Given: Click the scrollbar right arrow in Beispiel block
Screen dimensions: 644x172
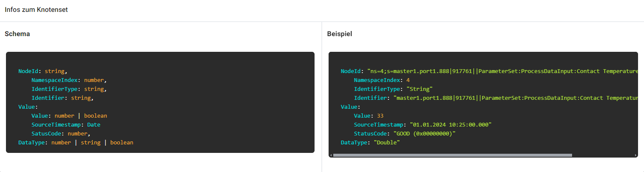Looking at the screenshot, I should [x=636, y=155].
